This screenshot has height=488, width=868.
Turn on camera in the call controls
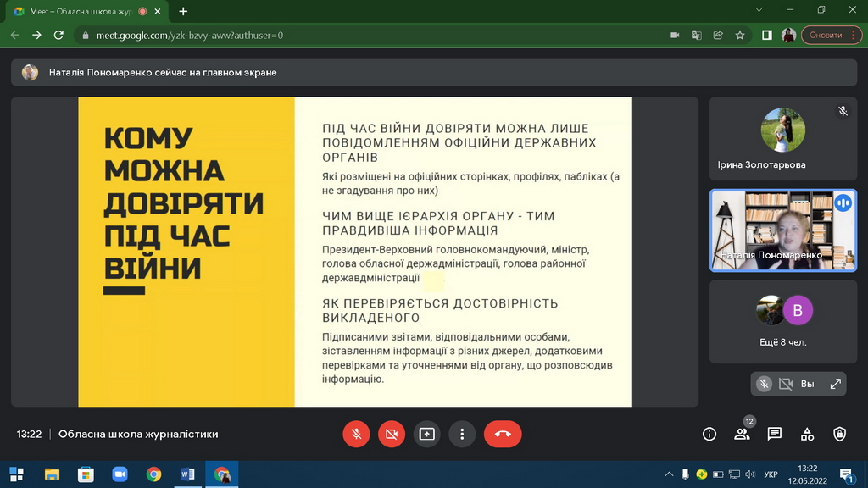pos(391,434)
